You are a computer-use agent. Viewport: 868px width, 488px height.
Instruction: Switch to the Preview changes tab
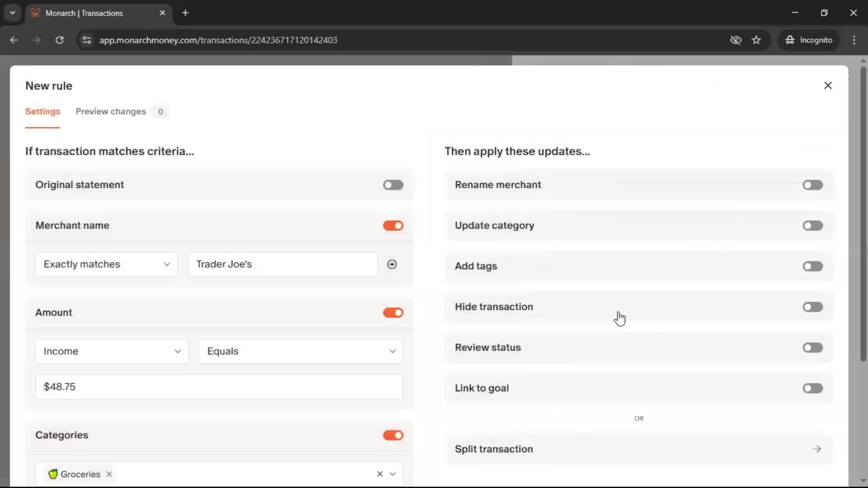click(x=111, y=112)
